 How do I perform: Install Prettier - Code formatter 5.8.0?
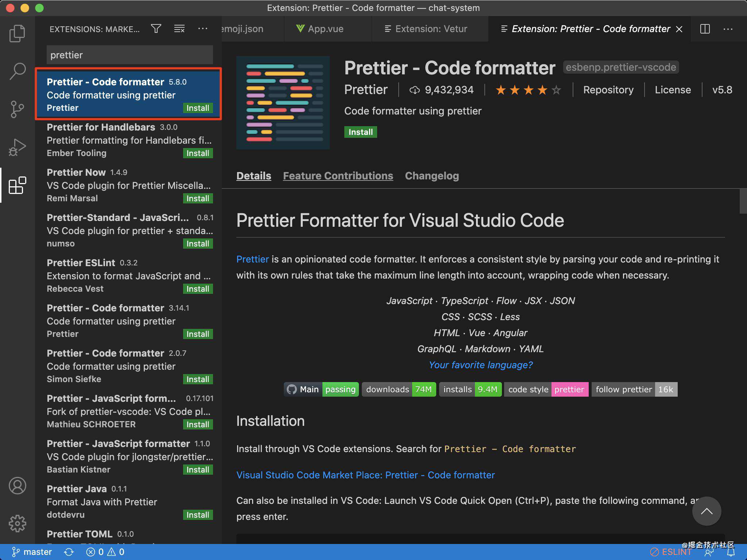tap(198, 108)
